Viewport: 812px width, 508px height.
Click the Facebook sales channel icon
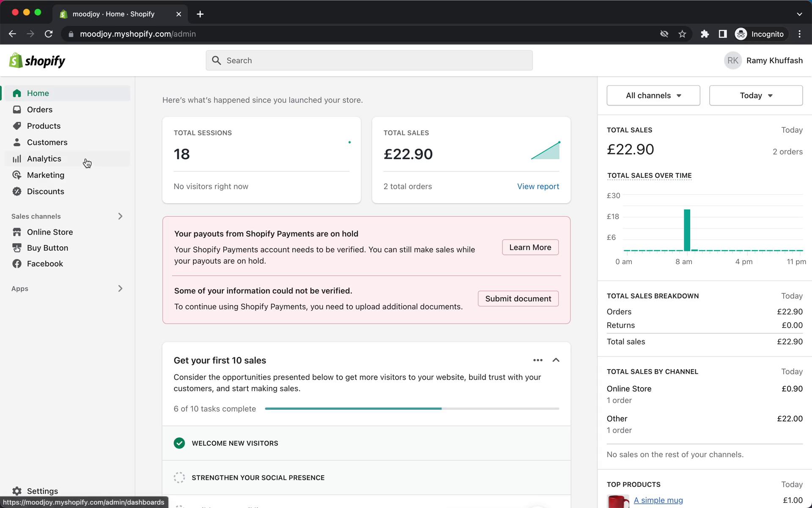(x=17, y=263)
